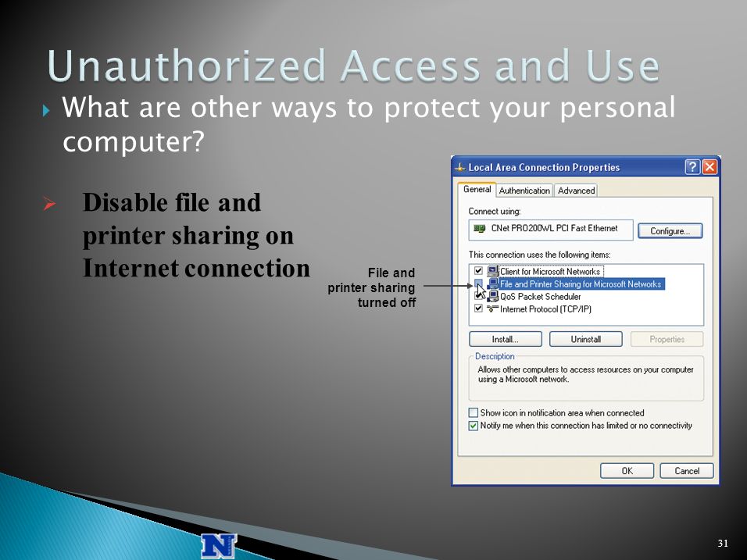
Task: Enable Show icon in notification area checkbox
Action: 473,412
